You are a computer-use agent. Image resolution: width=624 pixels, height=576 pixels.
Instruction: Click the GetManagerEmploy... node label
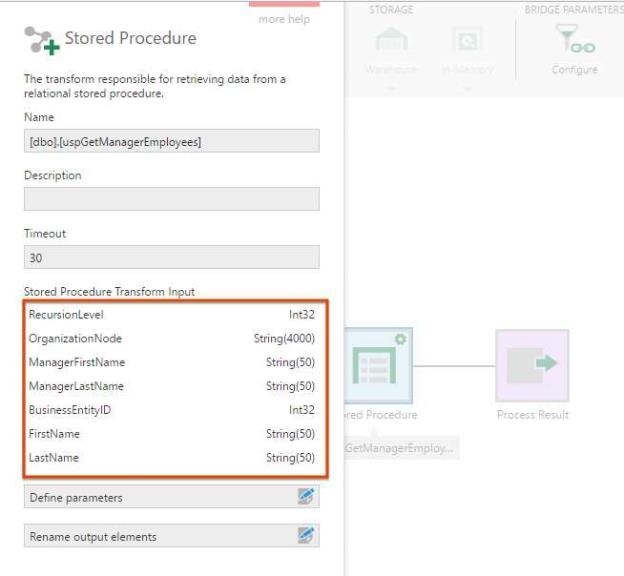click(x=400, y=449)
